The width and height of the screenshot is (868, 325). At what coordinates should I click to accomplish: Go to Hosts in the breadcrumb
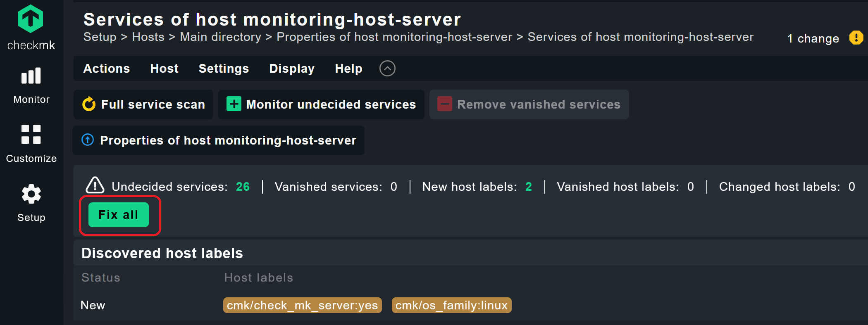click(x=148, y=37)
